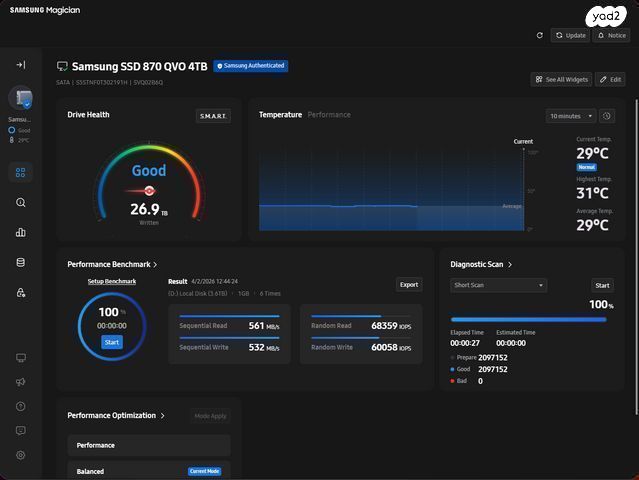Click the refresh icon next to Update

[540, 35]
